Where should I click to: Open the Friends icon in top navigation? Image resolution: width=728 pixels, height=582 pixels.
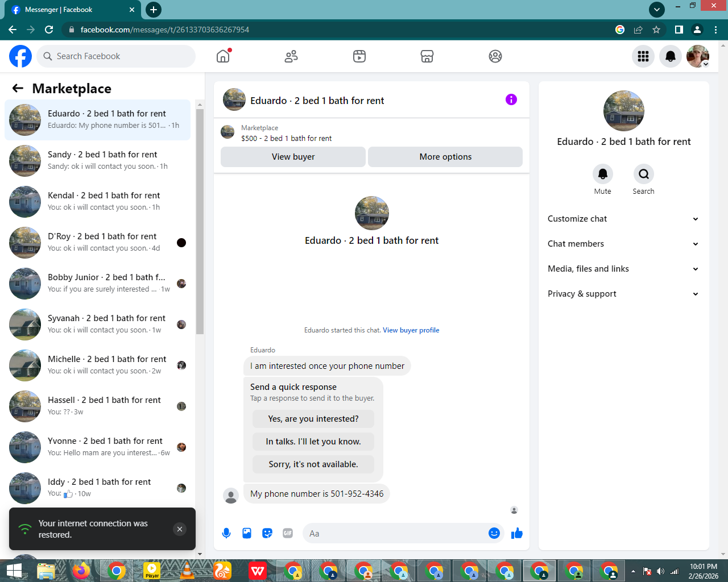[291, 56]
